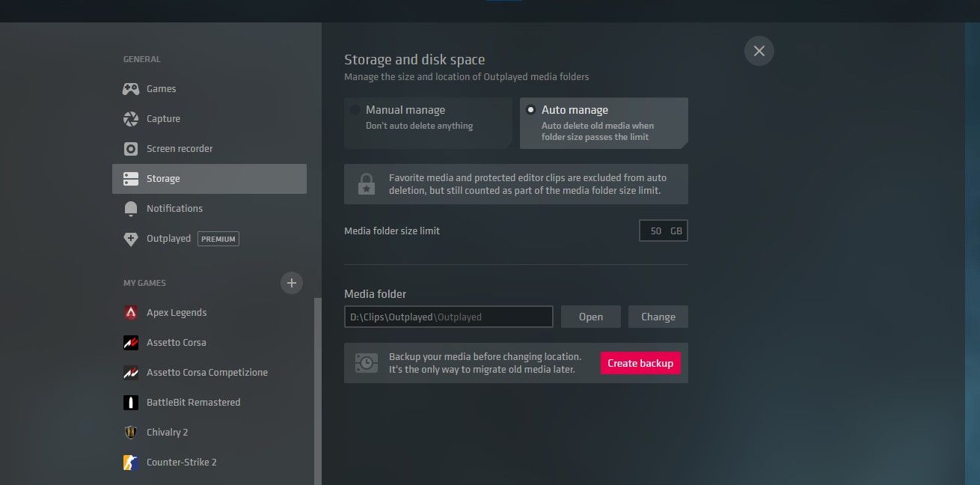Open Notifications via the bell icon

131,208
